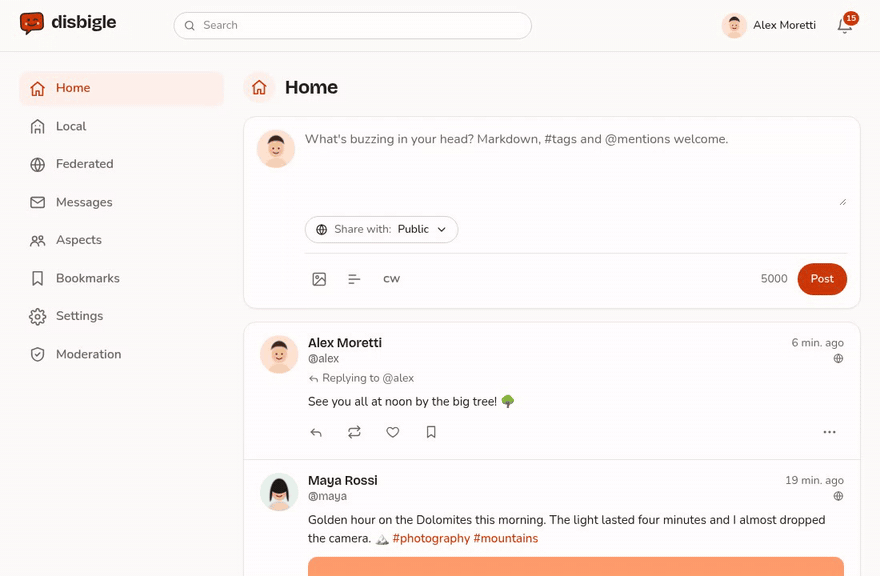Click public globe icon on Maya's post
Screen dimensions: 880x576
[838, 496]
